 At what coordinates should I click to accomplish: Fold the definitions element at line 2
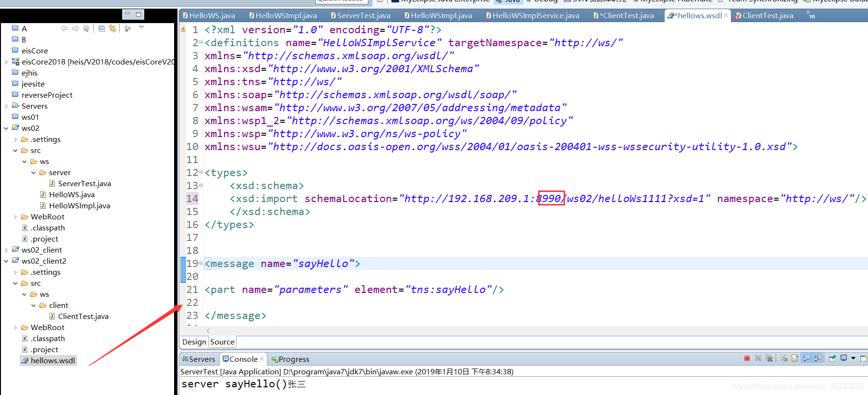tap(201, 43)
